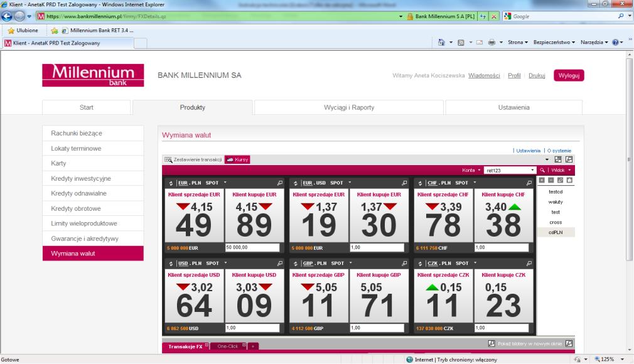Swap currencies on EUR.USD tile
Viewport: 634px width, 364px height.
click(296, 183)
